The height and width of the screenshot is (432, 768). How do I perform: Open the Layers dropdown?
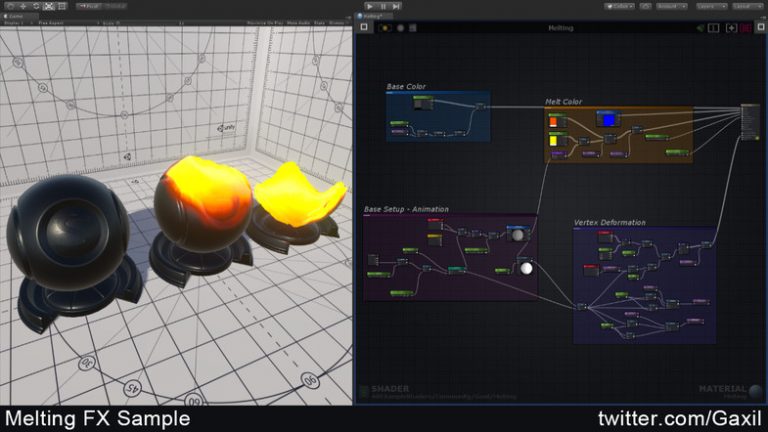[x=711, y=6]
